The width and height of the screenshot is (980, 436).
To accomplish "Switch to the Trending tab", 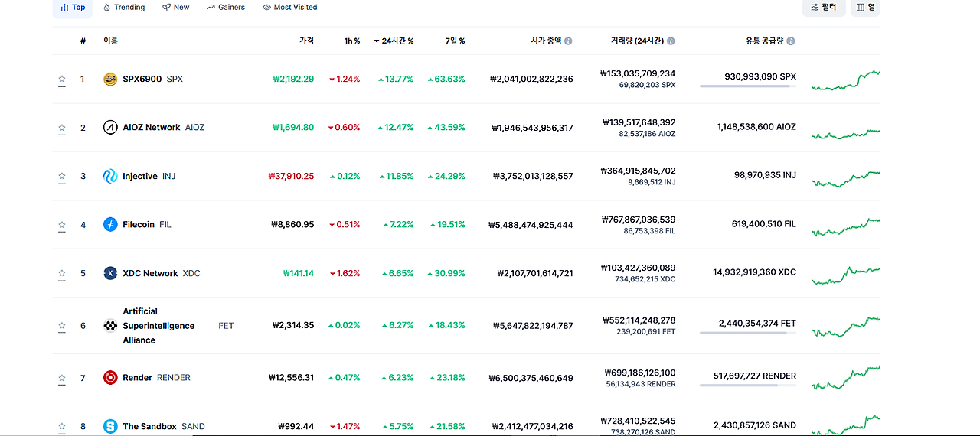I will 124,8.
